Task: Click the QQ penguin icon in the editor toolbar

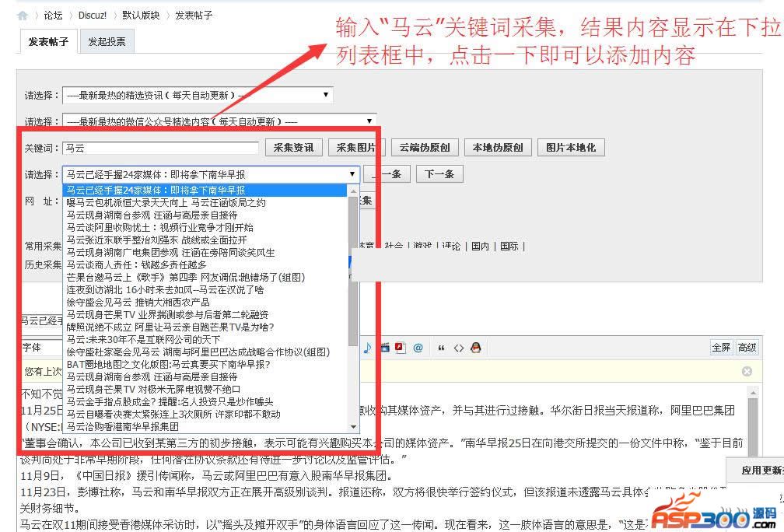Action: point(475,348)
